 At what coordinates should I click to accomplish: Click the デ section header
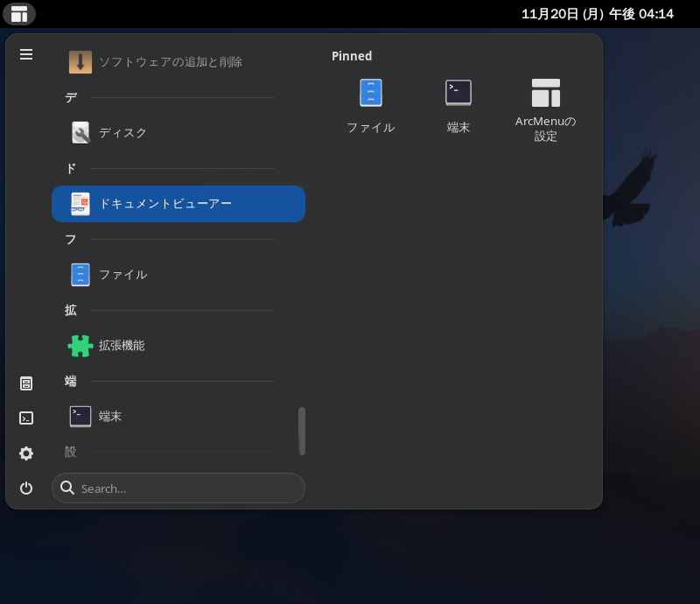(71, 97)
